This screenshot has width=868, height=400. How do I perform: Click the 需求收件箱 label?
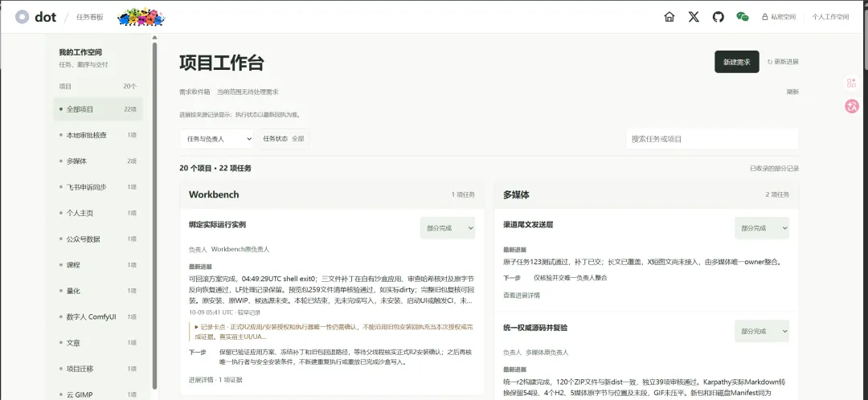point(194,92)
